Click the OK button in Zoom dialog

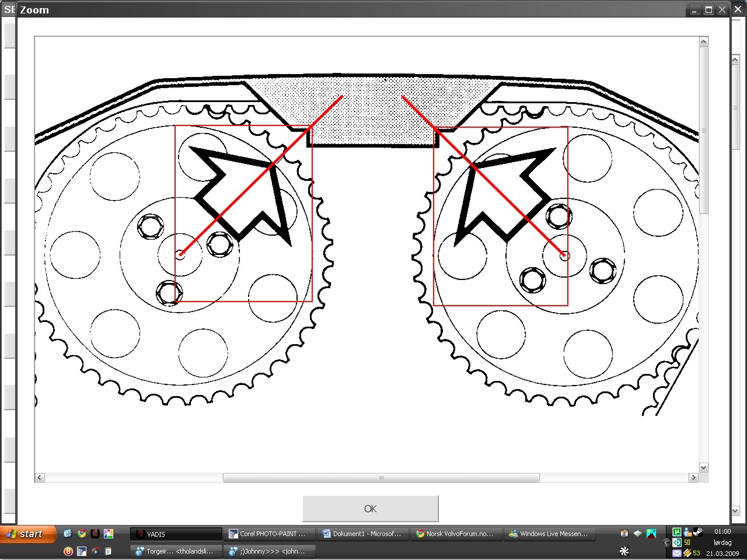(x=370, y=509)
